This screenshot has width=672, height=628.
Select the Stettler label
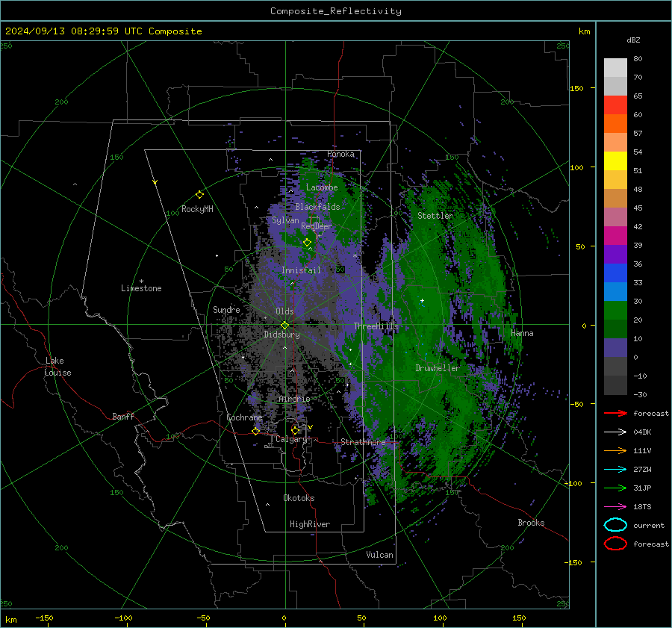[435, 216]
